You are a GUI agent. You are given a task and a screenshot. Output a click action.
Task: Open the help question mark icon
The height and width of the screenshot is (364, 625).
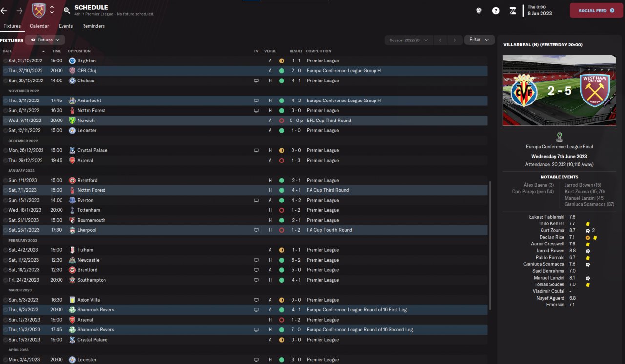[x=496, y=10]
